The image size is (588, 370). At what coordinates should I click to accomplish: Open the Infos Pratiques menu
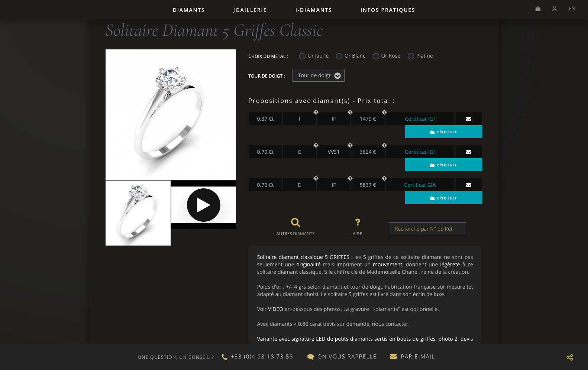388,10
